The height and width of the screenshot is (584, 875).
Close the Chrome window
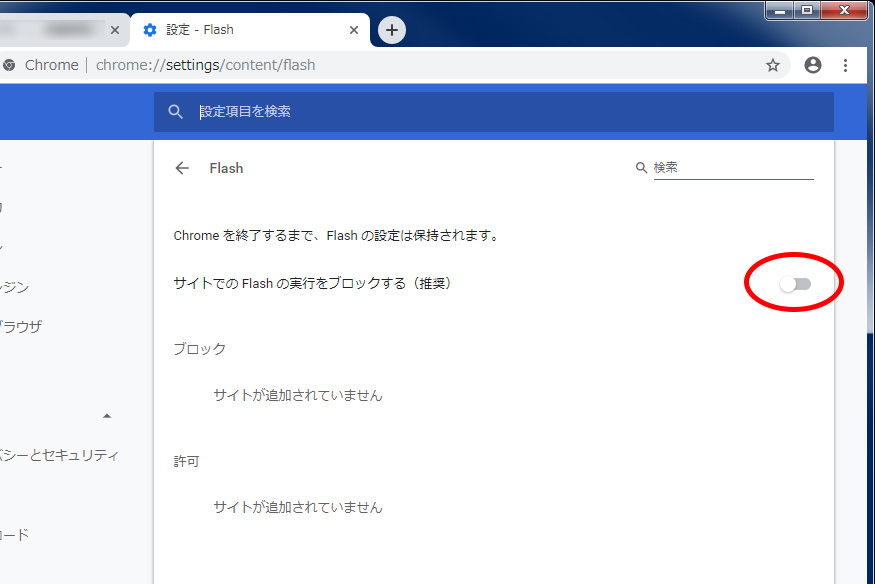(x=845, y=10)
